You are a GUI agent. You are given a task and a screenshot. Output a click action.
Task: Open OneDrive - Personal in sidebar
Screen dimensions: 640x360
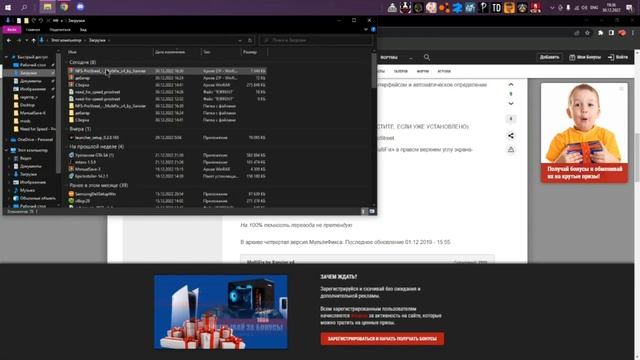[35, 140]
